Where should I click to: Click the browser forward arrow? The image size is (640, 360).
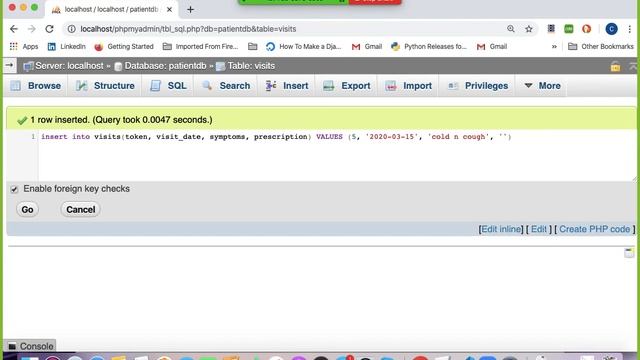click(32, 29)
